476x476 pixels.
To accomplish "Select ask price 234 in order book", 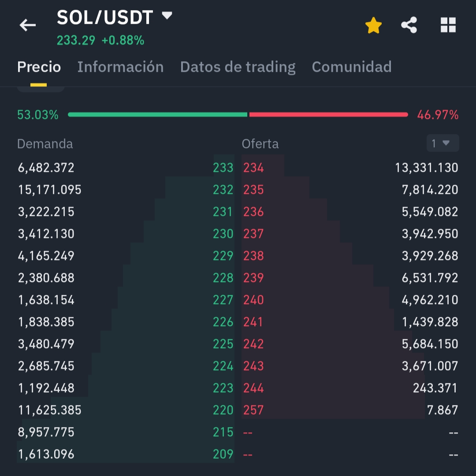I will (x=253, y=168).
